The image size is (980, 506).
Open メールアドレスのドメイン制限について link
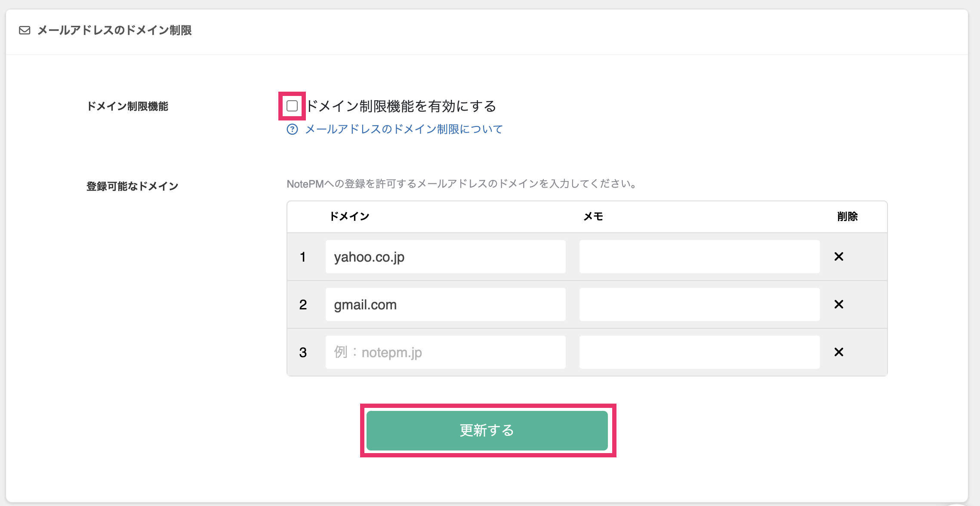pos(403,129)
